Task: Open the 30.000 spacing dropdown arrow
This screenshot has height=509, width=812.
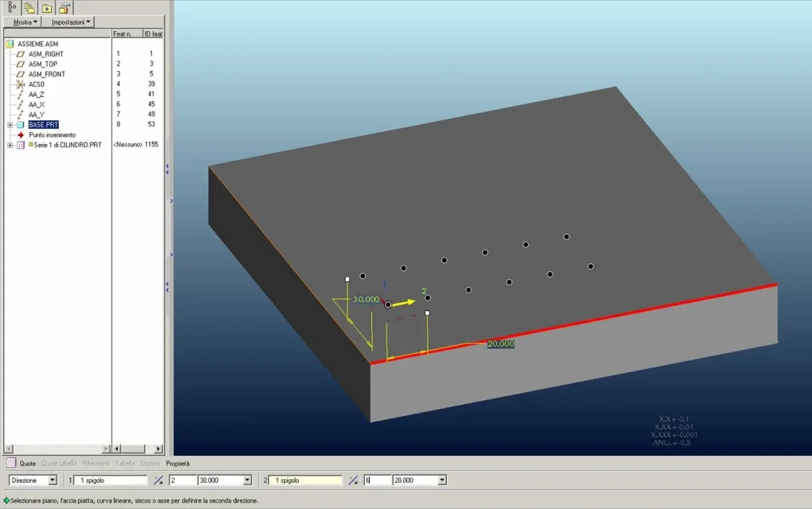Action: coord(247,480)
